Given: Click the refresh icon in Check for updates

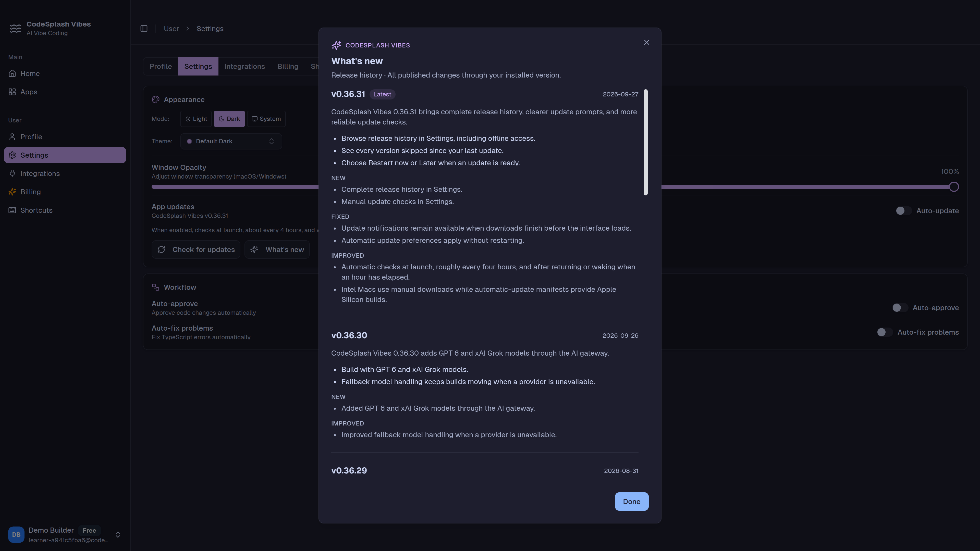Looking at the screenshot, I should tap(161, 249).
